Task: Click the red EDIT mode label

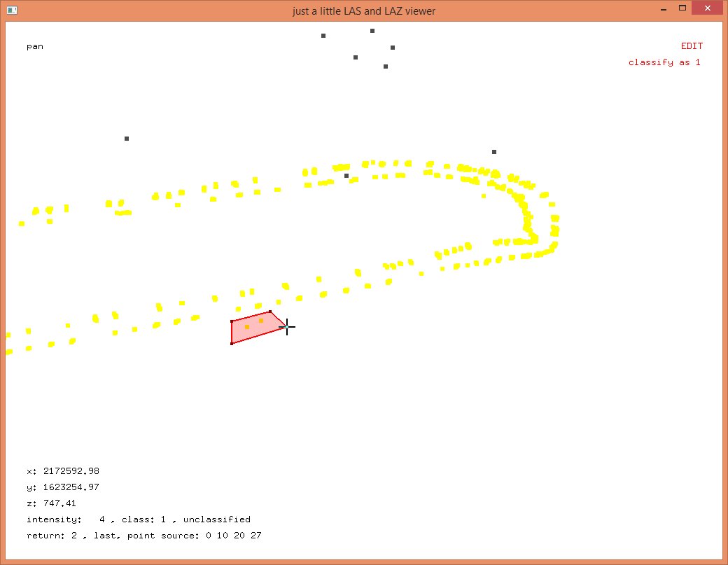Action: tap(692, 46)
